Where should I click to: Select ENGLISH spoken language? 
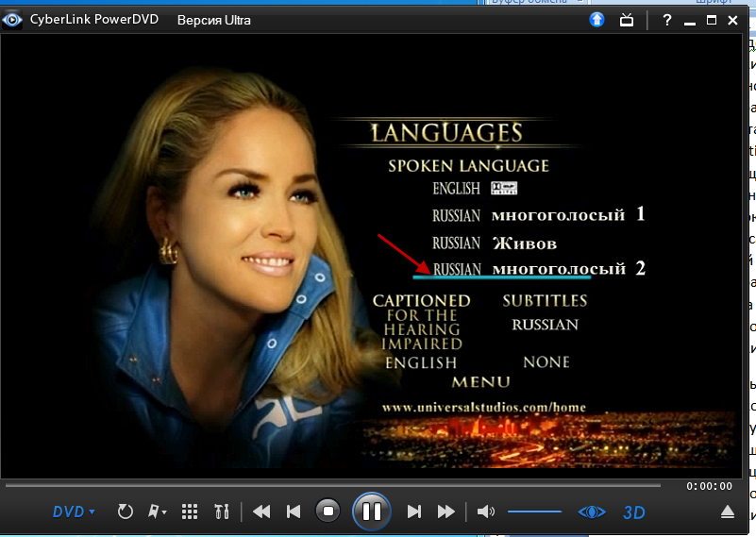475,188
